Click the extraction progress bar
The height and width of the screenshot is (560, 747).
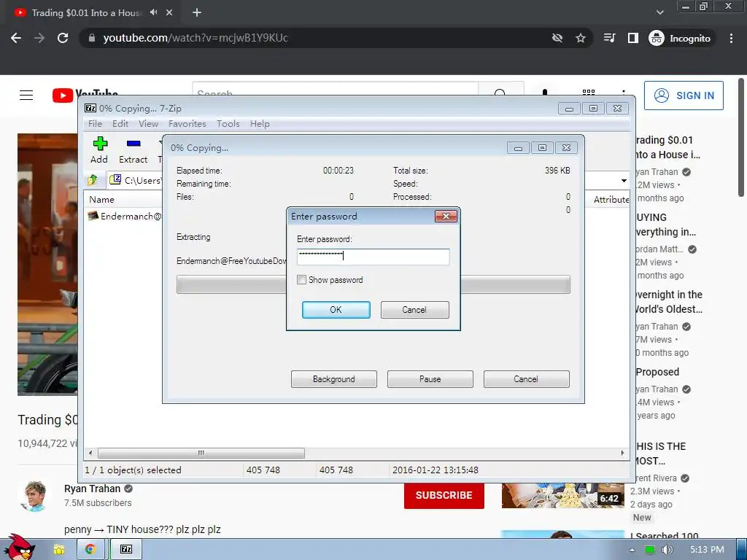[373, 284]
